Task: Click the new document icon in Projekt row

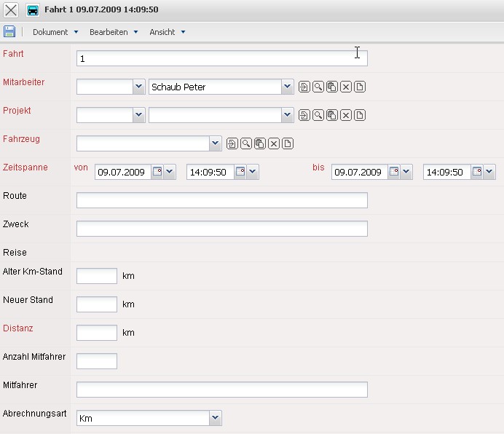Action: click(x=360, y=115)
